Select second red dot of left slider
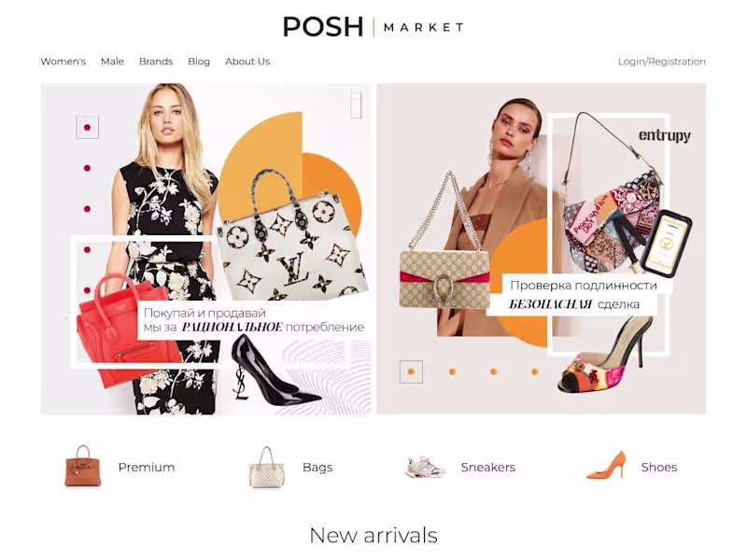The height and width of the screenshot is (560, 747). click(x=87, y=168)
